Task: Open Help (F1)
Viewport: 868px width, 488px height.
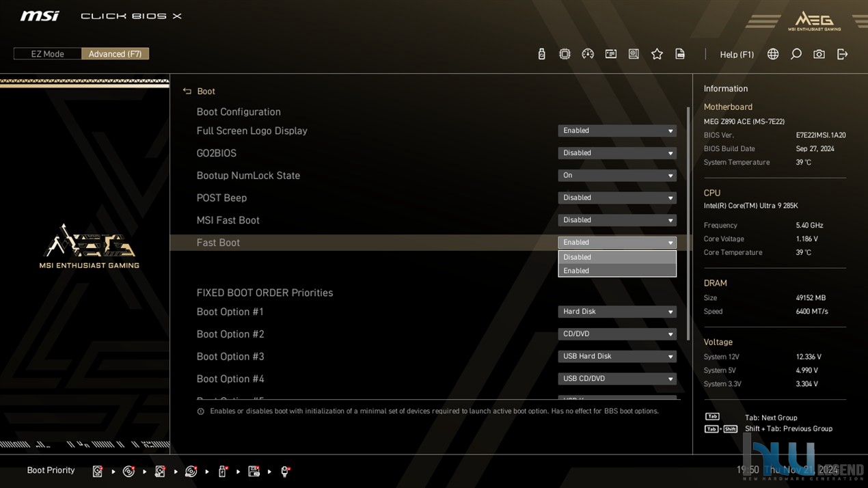Action: pos(737,55)
